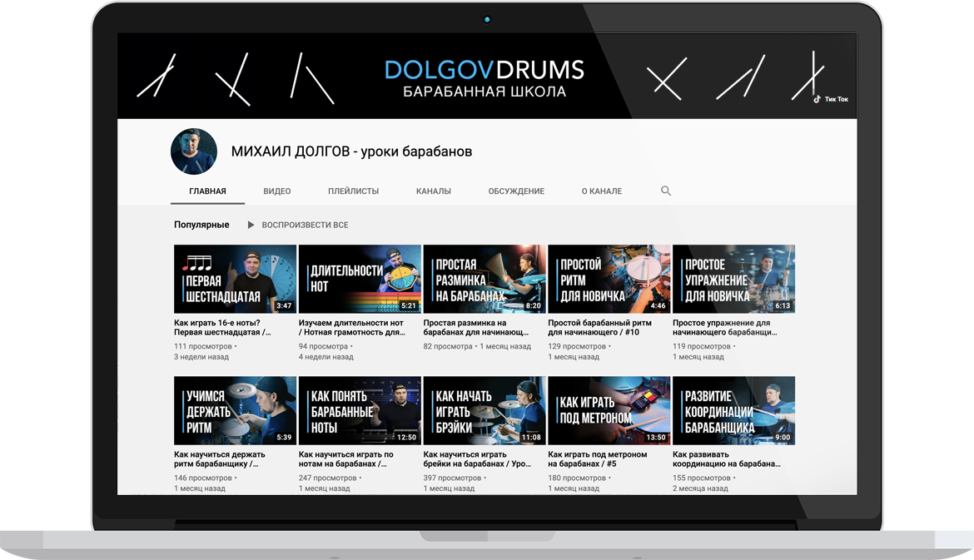The image size is (974, 560).
Task: Click the Воспроизвести все text link
Action: 305,225
